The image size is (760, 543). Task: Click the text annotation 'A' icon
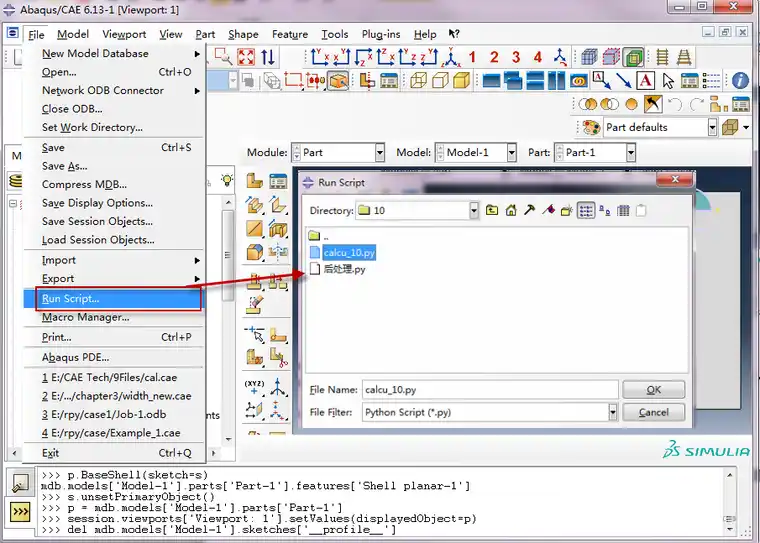coord(646,80)
